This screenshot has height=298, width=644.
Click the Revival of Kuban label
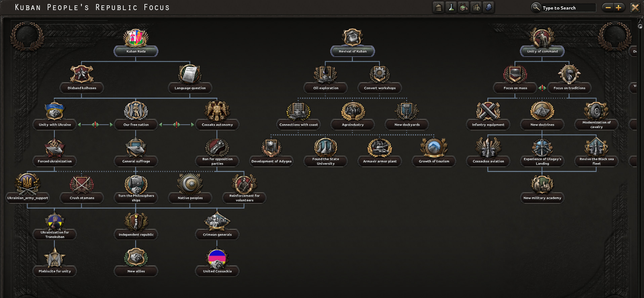(x=352, y=51)
